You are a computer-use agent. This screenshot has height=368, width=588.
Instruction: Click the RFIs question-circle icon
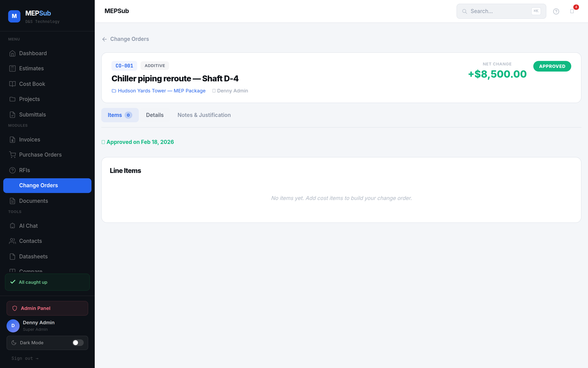click(x=12, y=170)
